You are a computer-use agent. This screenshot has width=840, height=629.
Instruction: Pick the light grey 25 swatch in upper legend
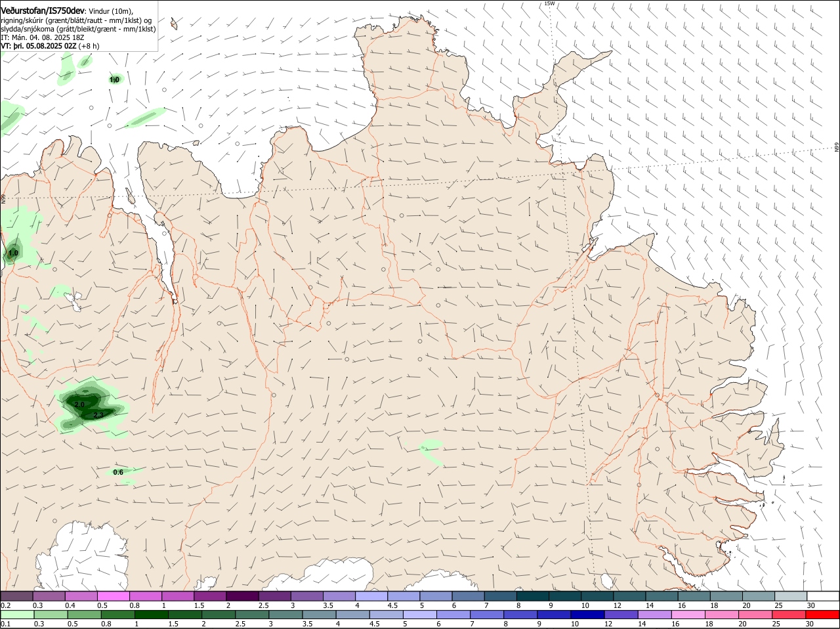tap(791, 596)
